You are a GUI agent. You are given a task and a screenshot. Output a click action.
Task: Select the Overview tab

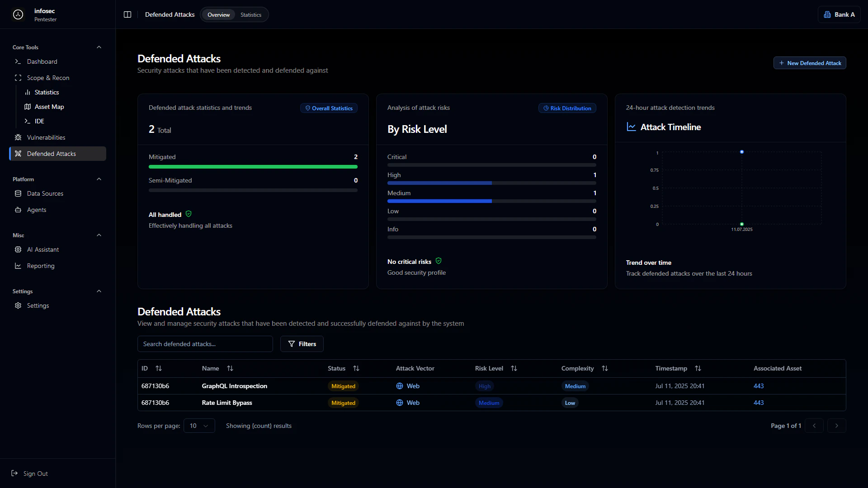(x=218, y=14)
